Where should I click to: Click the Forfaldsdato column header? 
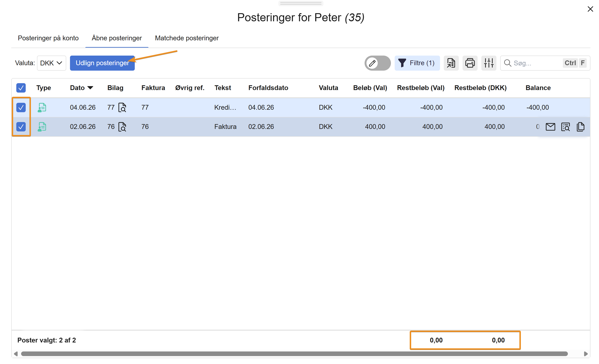[268, 88]
